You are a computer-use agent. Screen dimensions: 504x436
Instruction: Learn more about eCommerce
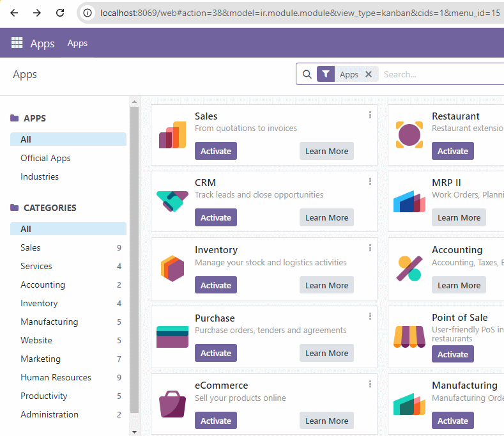[x=326, y=421]
